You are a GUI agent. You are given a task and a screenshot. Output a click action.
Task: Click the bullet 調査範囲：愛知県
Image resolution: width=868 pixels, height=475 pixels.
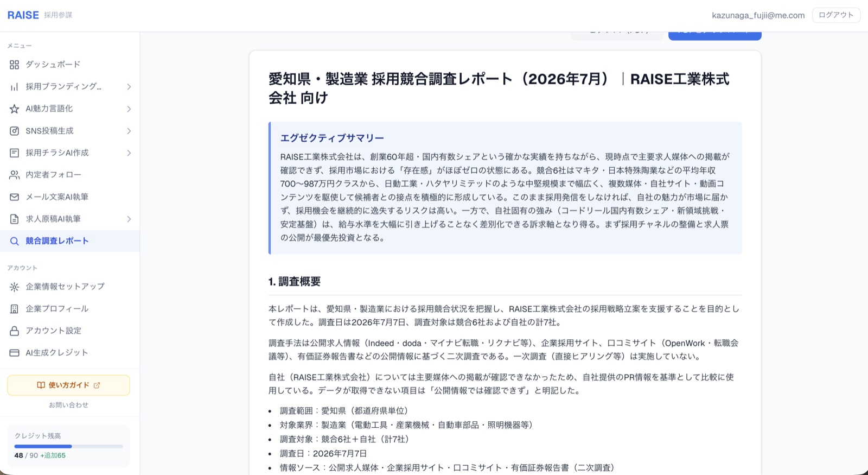coord(344,411)
